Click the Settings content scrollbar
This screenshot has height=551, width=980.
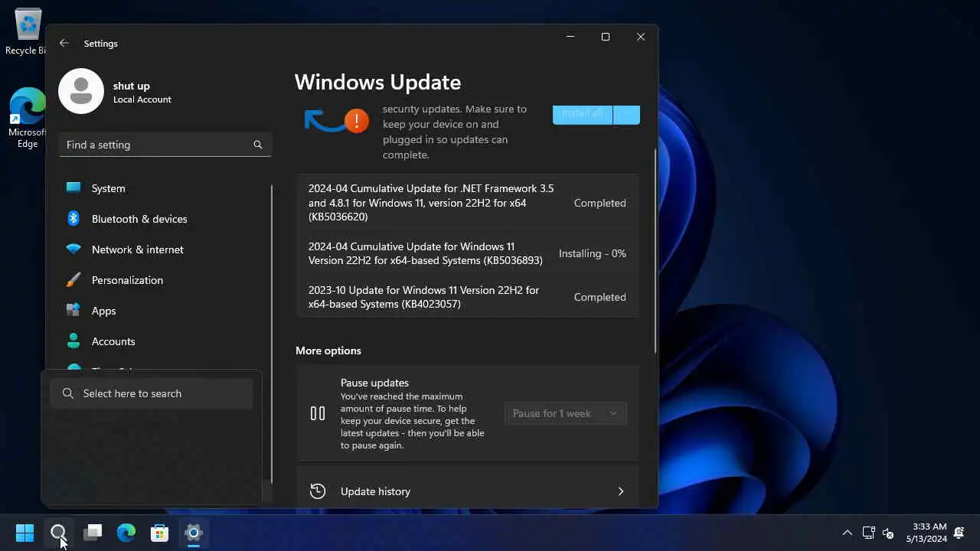click(655, 251)
